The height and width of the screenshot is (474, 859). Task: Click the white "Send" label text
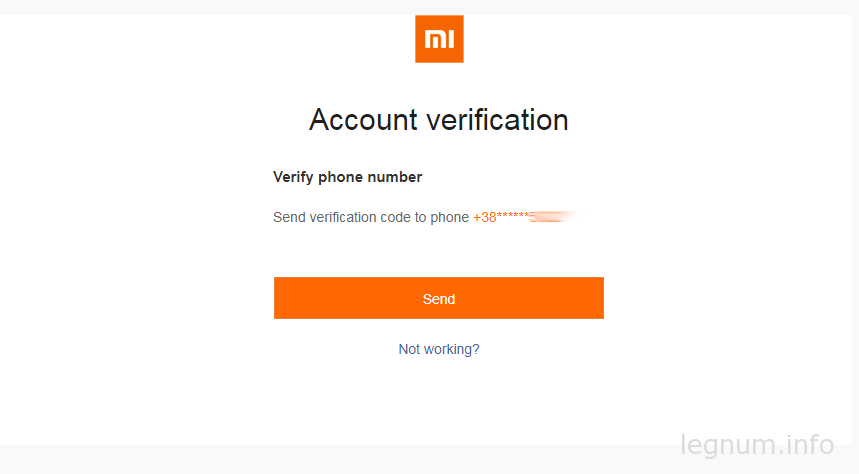(439, 299)
